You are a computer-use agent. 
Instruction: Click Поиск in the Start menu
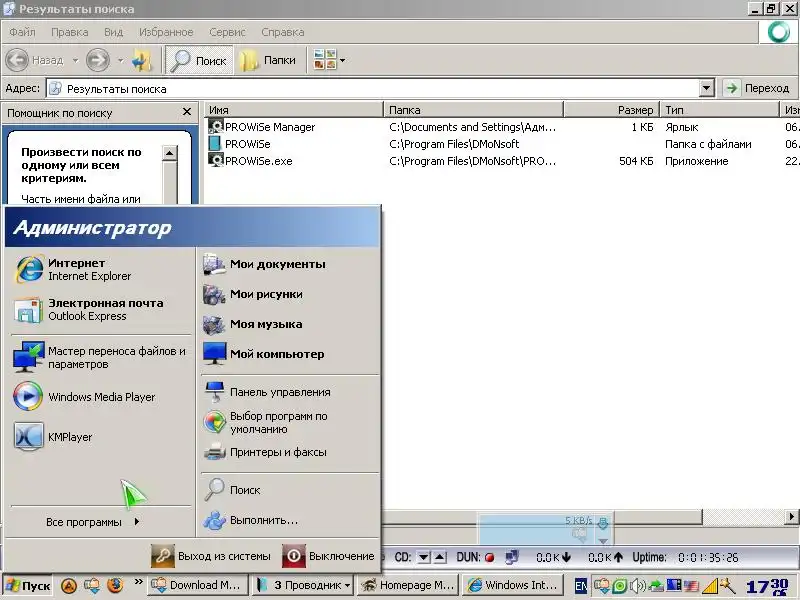click(x=290, y=490)
